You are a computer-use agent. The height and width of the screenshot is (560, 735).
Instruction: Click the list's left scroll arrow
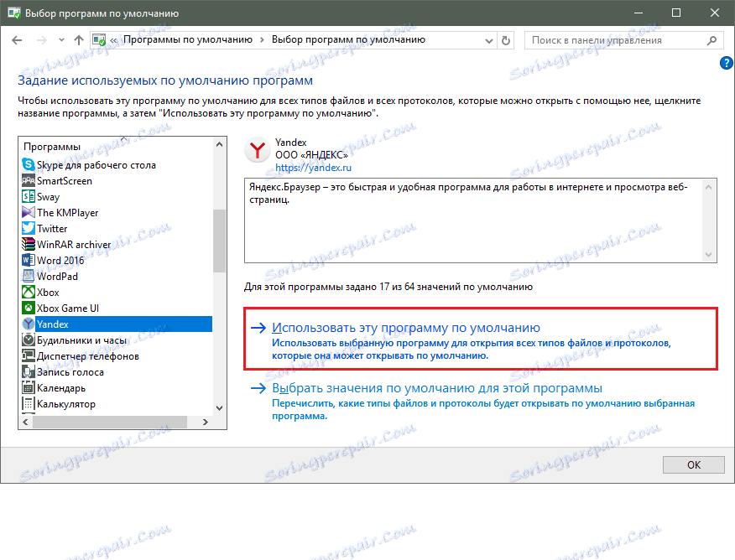tap(25, 422)
